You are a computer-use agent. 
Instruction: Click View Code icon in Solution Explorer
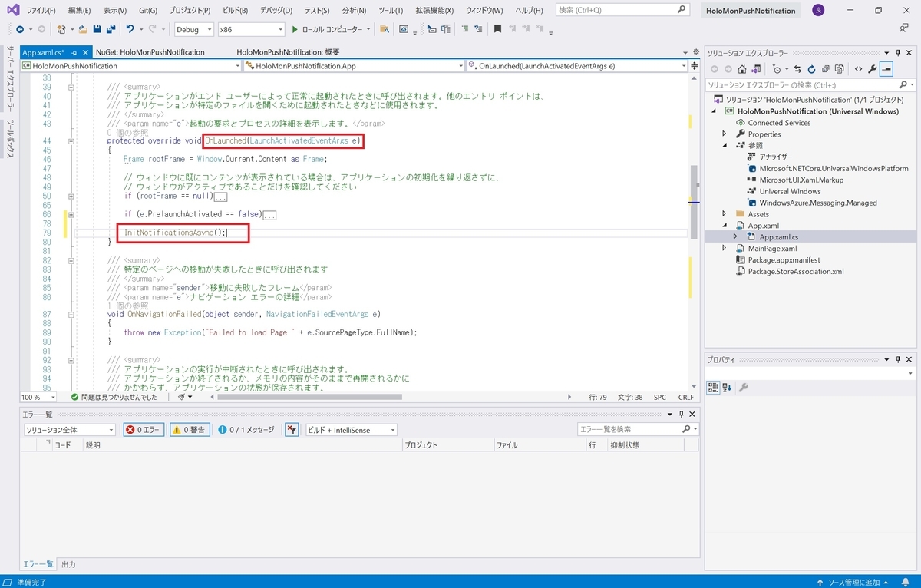(x=858, y=69)
